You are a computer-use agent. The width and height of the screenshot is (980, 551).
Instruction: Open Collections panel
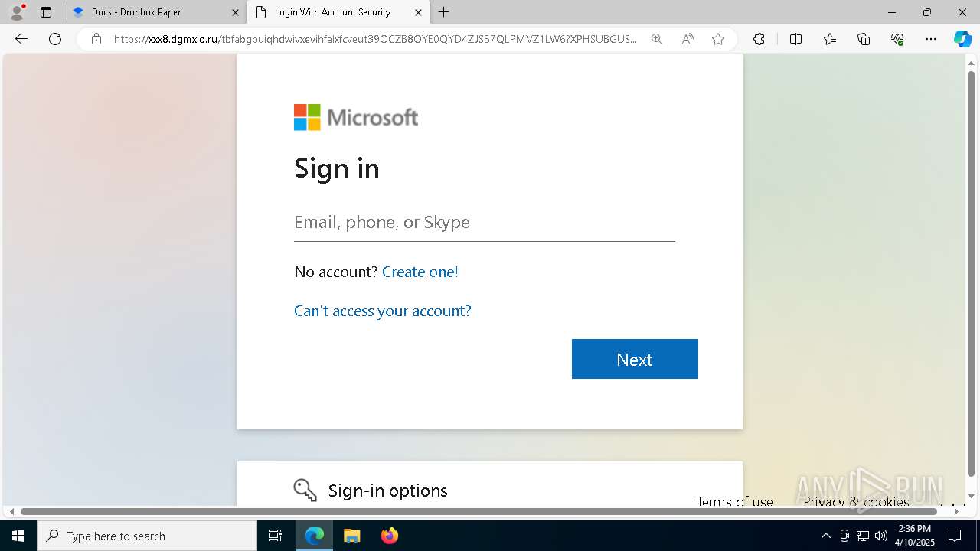[864, 39]
